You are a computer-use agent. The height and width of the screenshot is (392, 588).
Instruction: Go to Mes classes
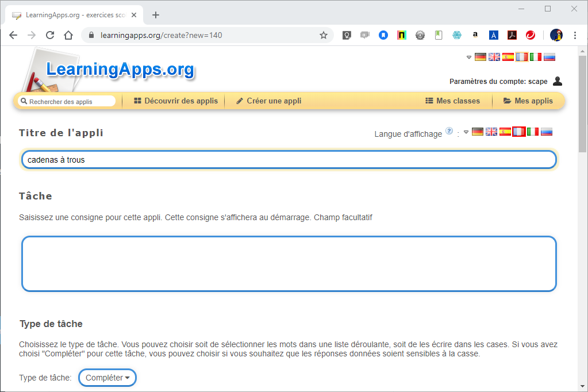452,101
